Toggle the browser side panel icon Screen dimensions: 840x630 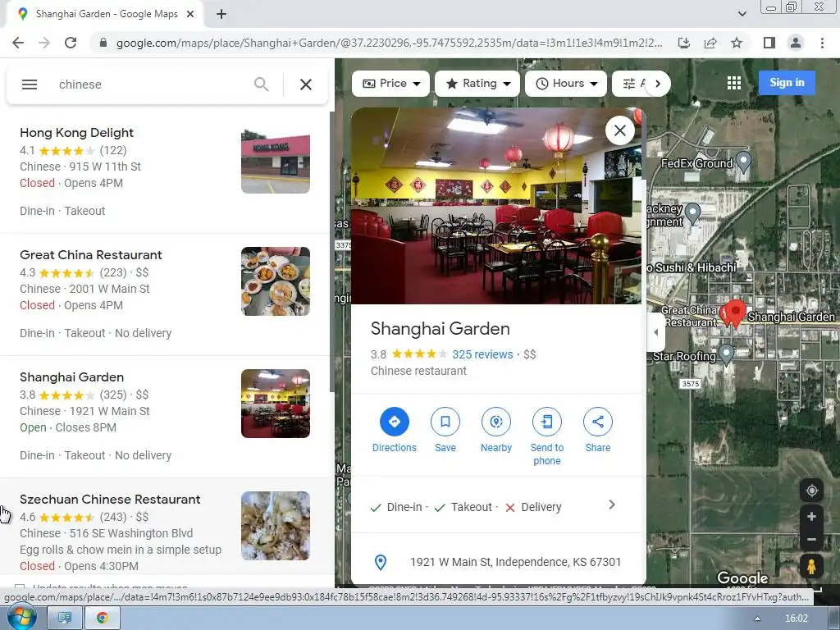(x=769, y=43)
